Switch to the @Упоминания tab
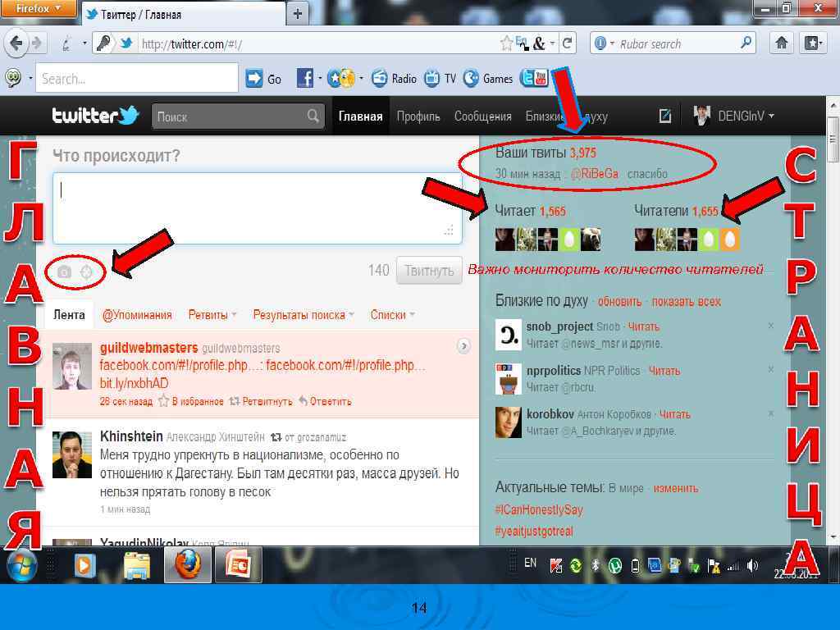The width and height of the screenshot is (840, 630). pyautogui.click(x=137, y=315)
